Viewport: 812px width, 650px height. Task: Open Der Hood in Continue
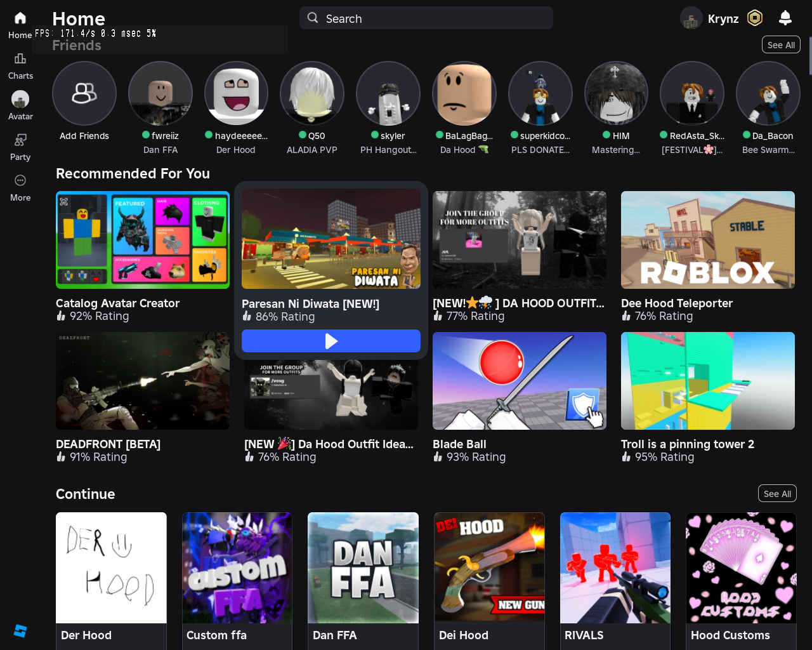111,581
